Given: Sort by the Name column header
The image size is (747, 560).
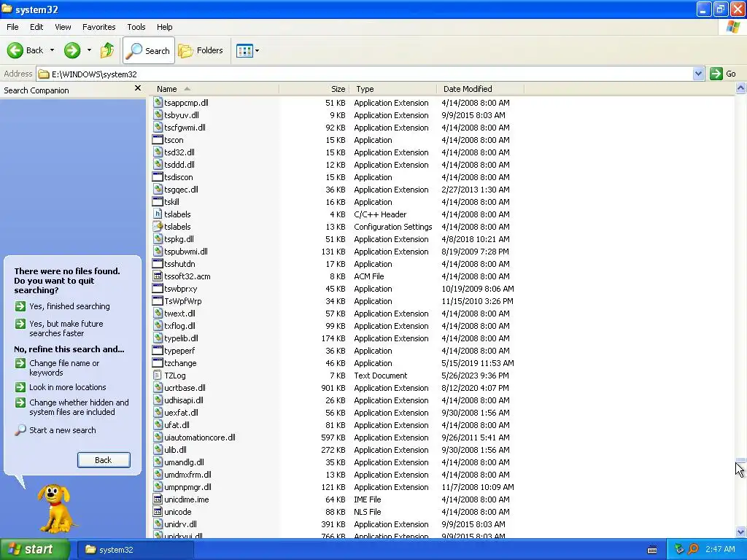Looking at the screenshot, I should (x=215, y=89).
